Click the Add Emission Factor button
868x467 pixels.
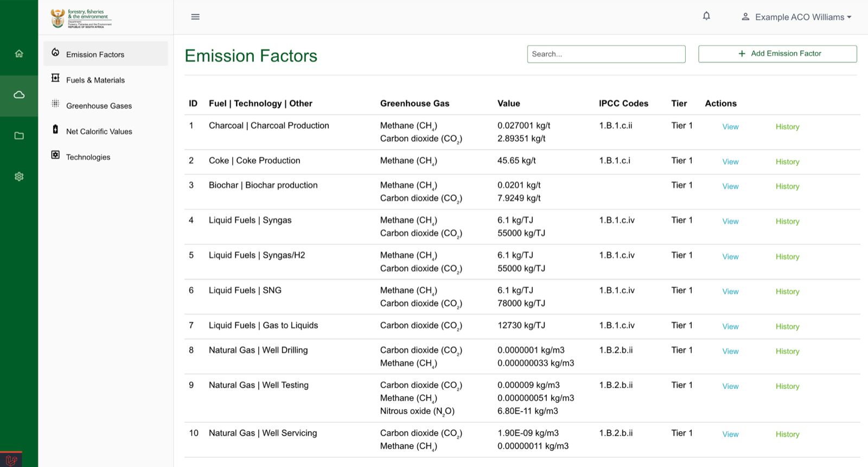coord(777,54)
